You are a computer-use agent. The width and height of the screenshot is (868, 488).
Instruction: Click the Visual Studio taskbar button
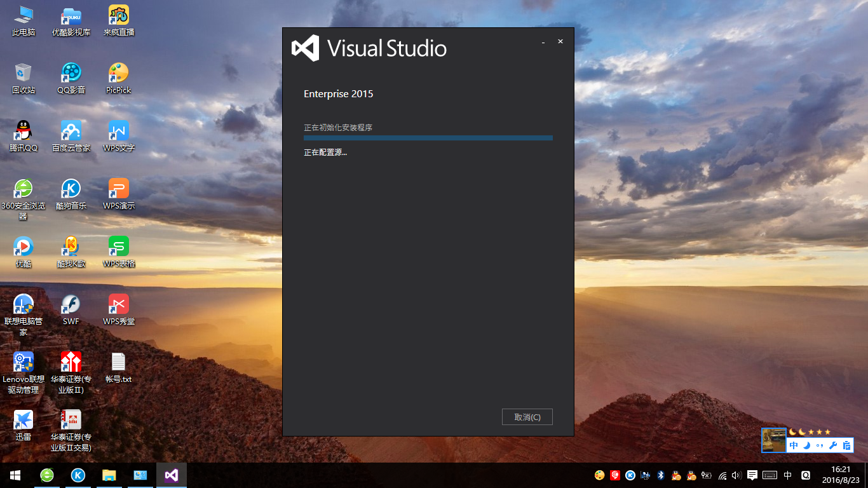pyautogui.click(x=172, y=475)
